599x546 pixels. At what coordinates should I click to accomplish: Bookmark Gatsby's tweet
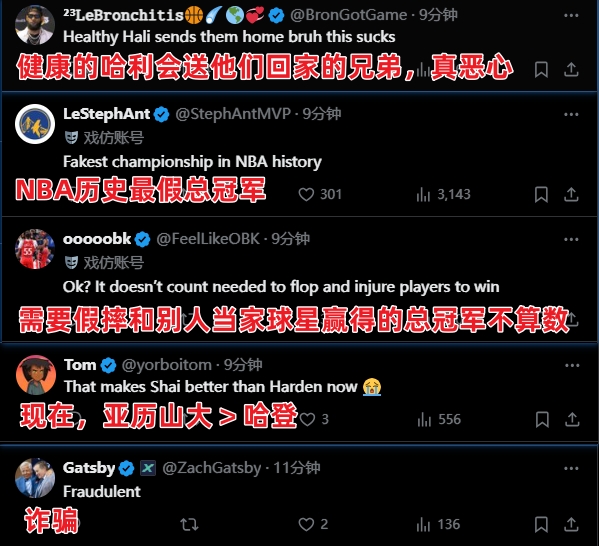541,524
